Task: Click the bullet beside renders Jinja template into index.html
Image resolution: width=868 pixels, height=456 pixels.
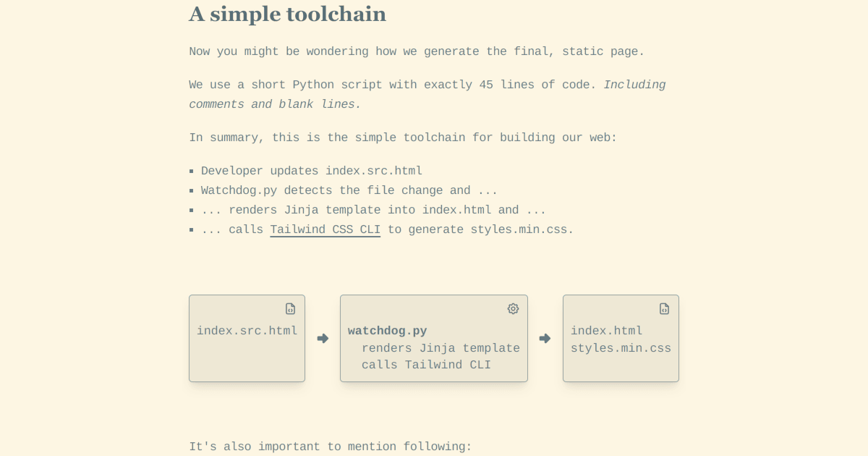Action: click(x=192, y=210)
